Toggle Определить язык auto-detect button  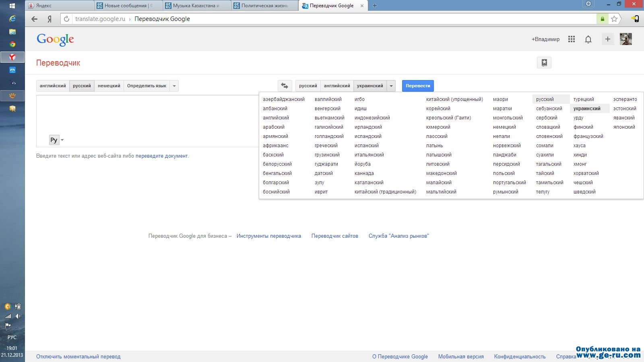[147, 86]
